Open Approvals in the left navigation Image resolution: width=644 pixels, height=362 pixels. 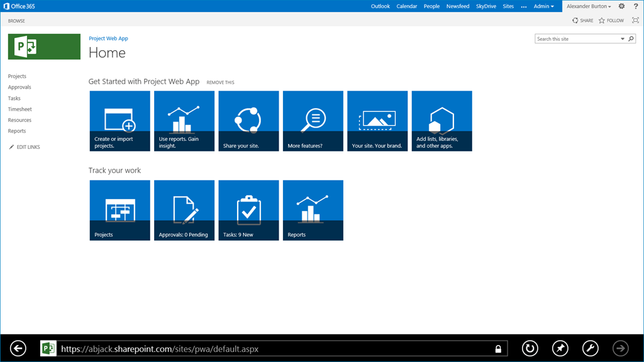pos(19,87)
